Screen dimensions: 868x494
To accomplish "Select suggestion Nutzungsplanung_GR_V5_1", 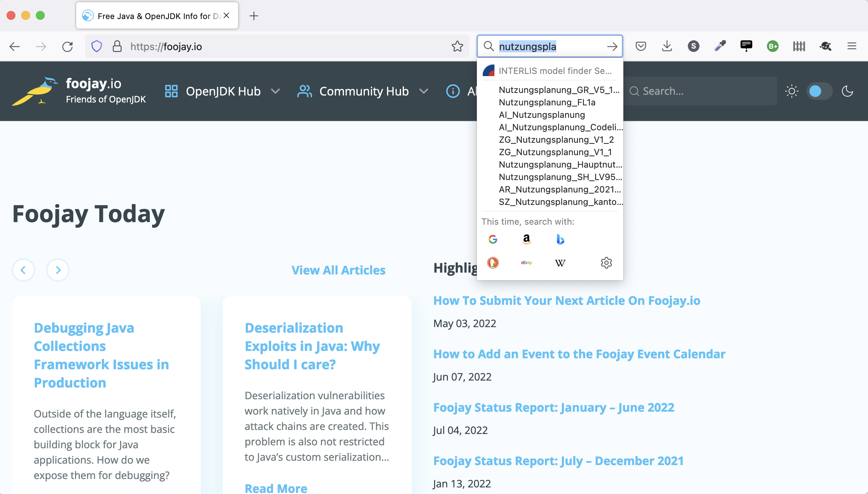I will pyautogui.click(x=550, y=90).
